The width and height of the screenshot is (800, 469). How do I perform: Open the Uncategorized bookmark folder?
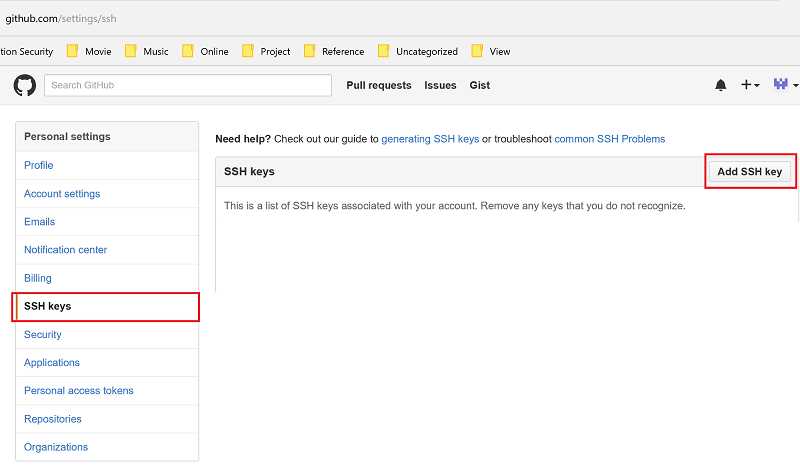418,51
